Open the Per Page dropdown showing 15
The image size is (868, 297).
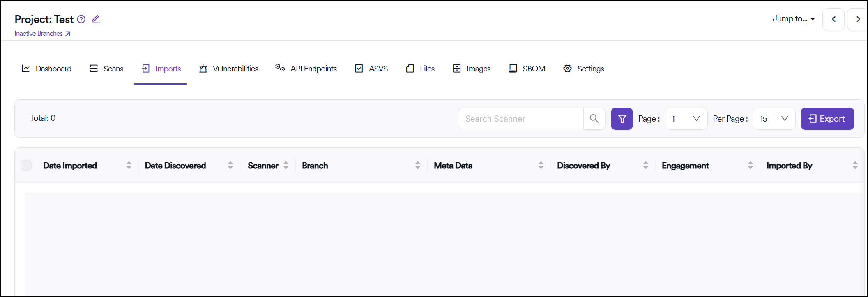[x=774, y=119]
